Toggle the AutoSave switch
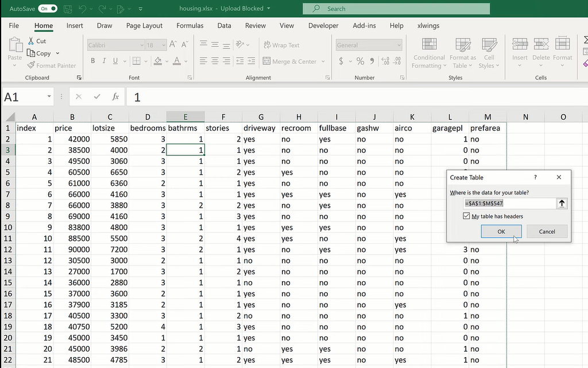Viewport: 588px width, 368px height. pos(48,9)
